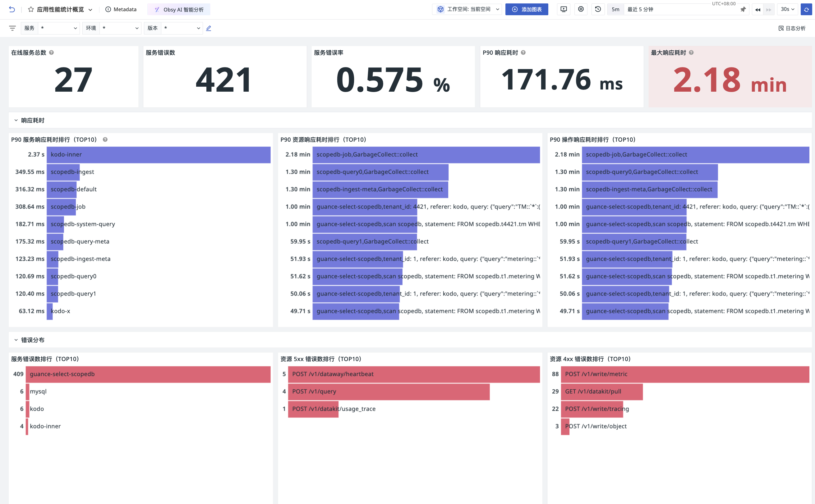Open full-screen presentation mode icon
This screenshot has width=815, height=504.
pyautogui.click(x=564, y=9)
